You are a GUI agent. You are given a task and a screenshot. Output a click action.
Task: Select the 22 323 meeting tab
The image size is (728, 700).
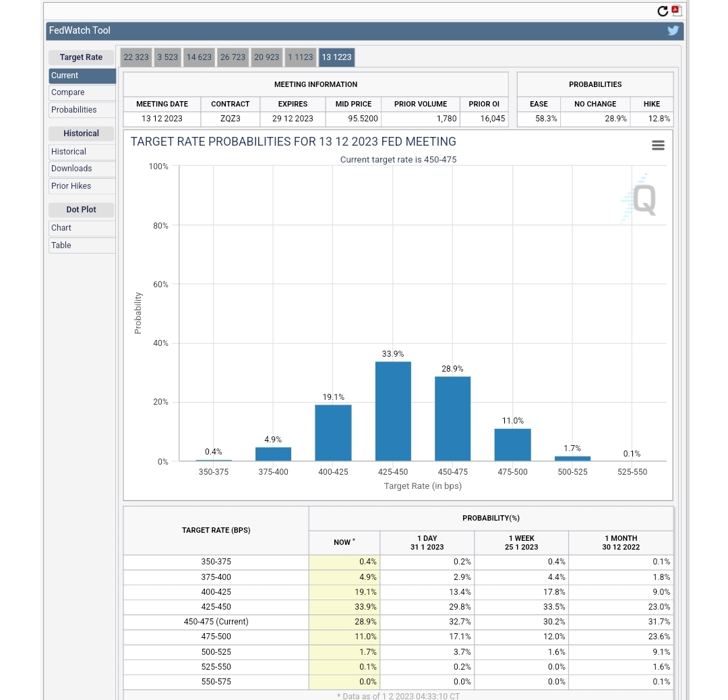click(x=136, y=57)
